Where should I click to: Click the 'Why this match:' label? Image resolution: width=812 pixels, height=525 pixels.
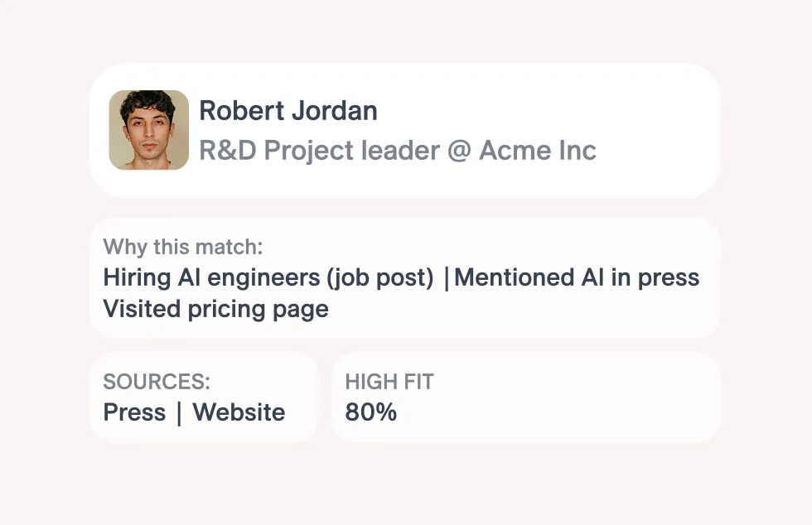(x=183, y=247)
